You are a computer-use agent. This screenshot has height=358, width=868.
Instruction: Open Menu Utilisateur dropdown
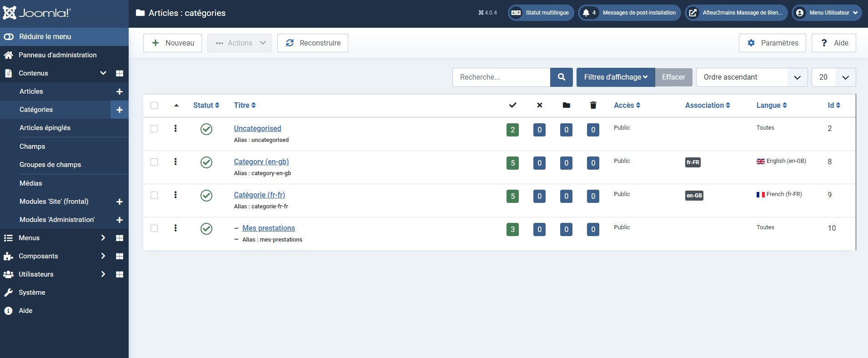coord(826,13)
